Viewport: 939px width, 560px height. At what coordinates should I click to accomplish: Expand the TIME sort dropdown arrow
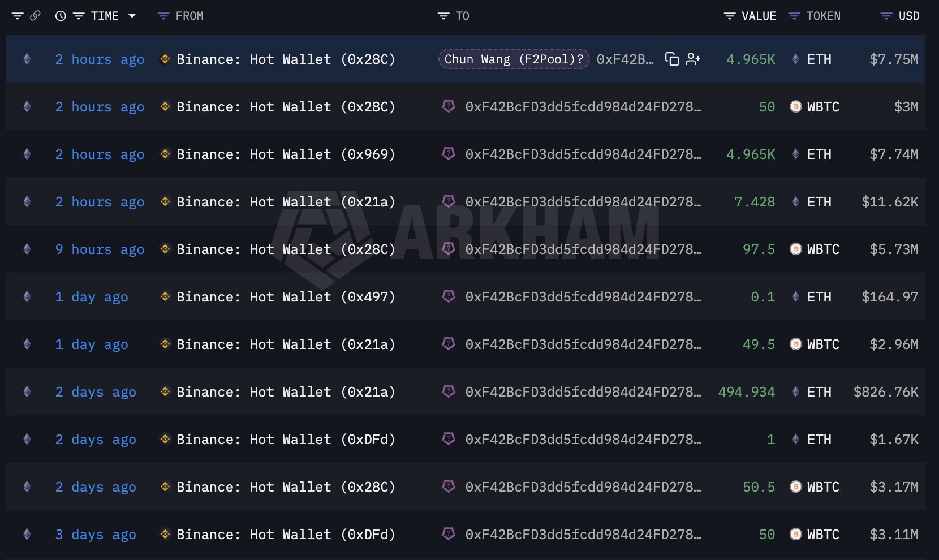point(132,16)
